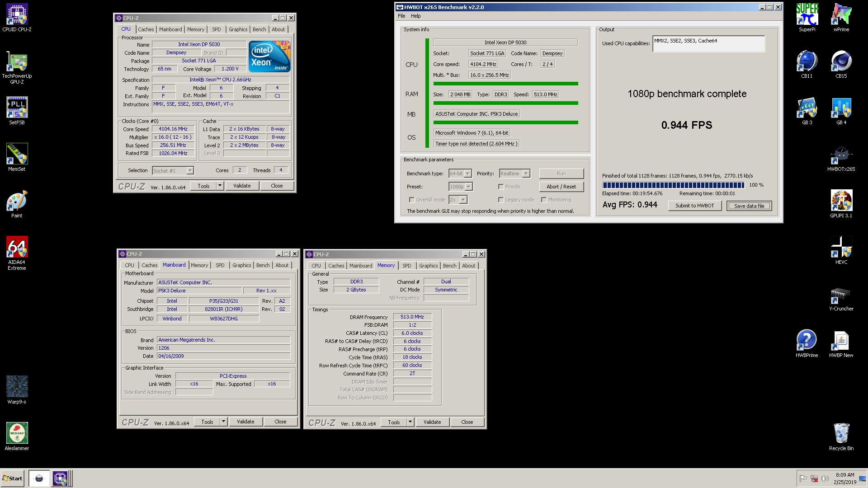Toggle the Pmode checkbox
The width and height of the screenshot is (868, 488).
click(501, 187)
